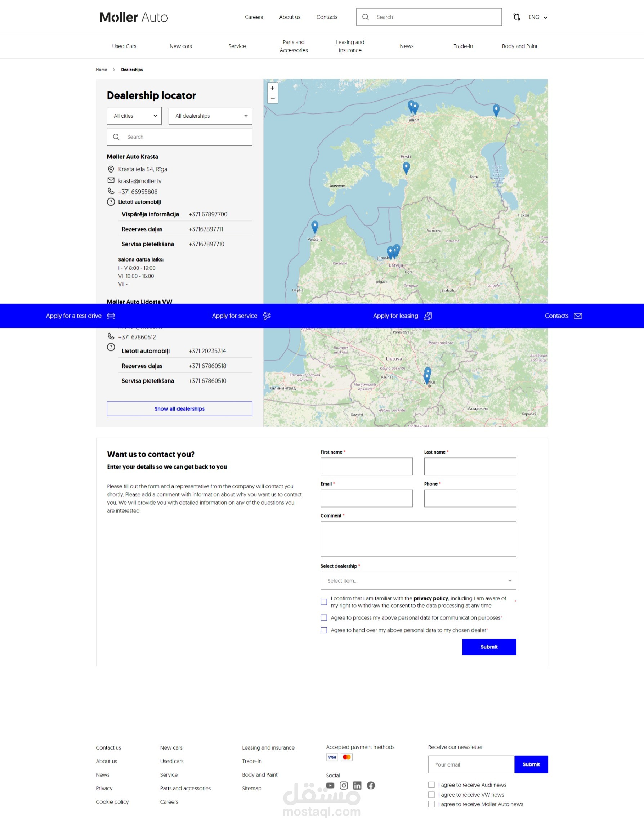644x835 pixels.
Task: Click the Visa payment icon
Action: coord(332,758)
